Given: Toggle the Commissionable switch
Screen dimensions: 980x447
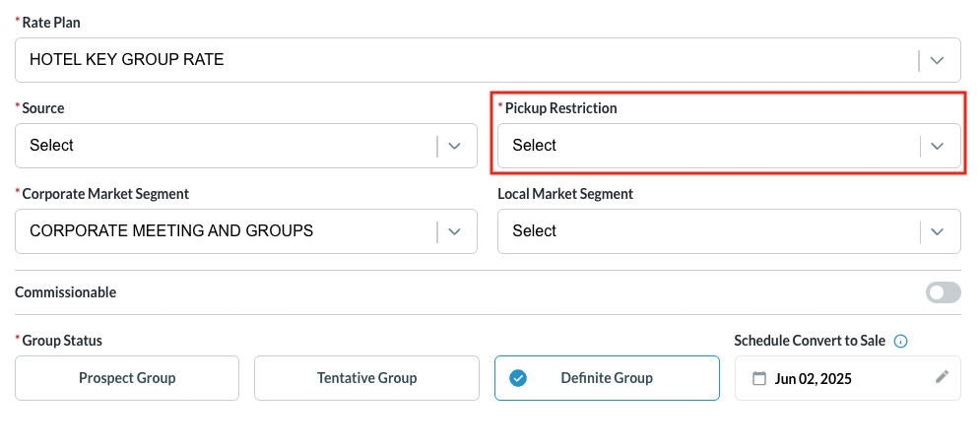Looking at the screenshot, I should [943, 292].
